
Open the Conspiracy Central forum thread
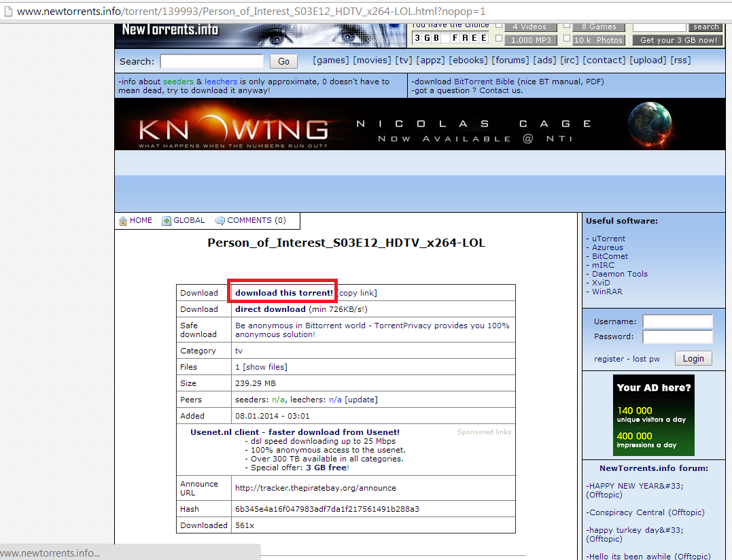645,512
